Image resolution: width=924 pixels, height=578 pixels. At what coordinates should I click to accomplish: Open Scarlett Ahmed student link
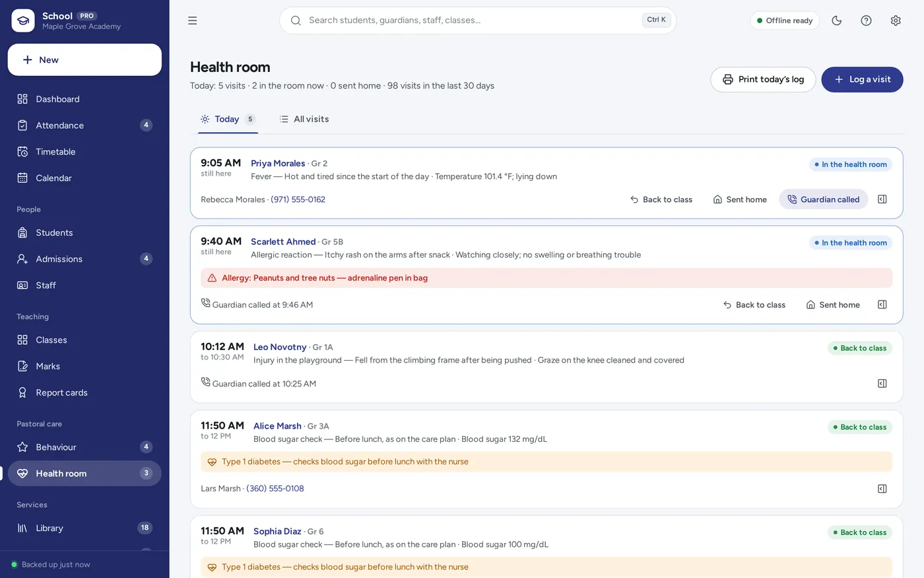click(x=283, y=242)
